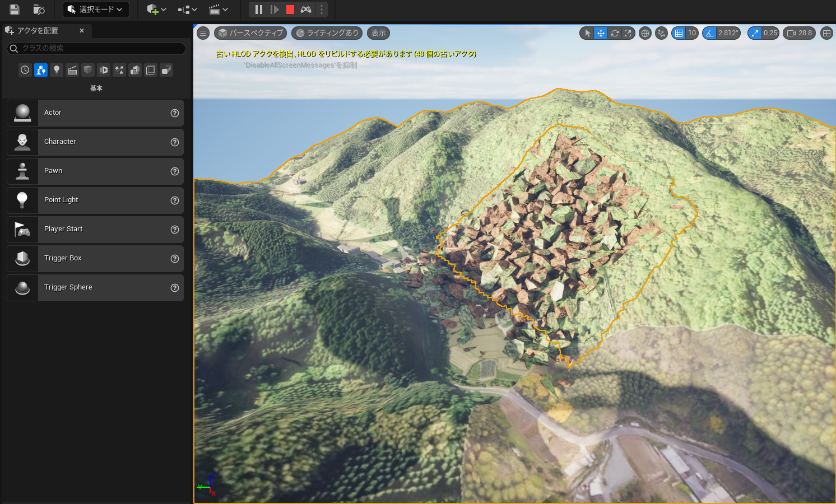
Task: Open the 選択モード mode dropdown
Action: coord(95,10)
